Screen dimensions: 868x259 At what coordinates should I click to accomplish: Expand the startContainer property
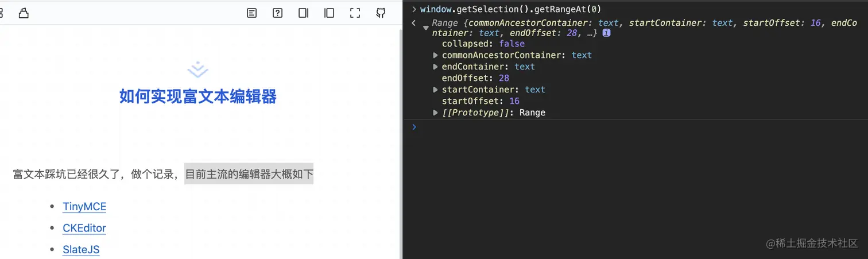click(x=435, y=90)
